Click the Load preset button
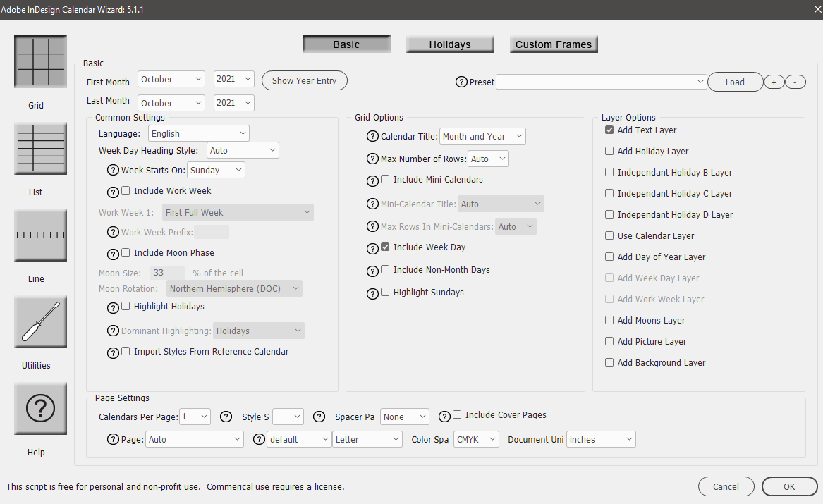This screenshot has height=504, width=823. click(x=735, y=82)
